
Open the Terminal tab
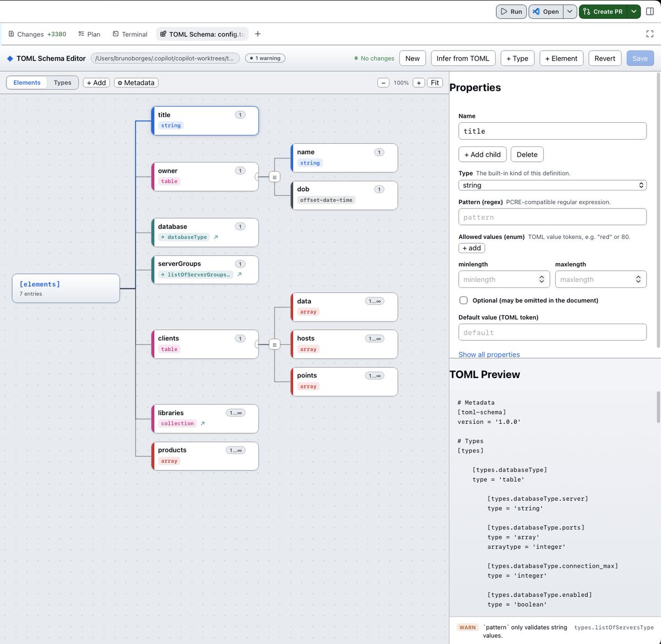click(x=130, y=34)
